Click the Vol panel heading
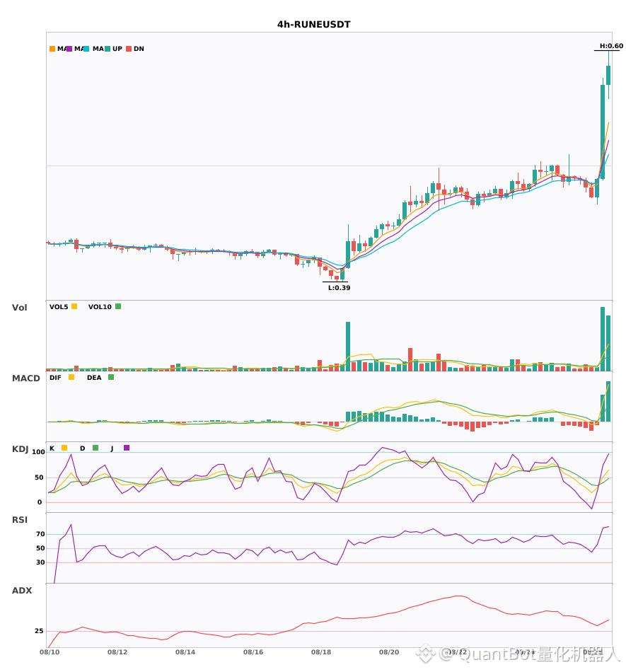 point(20,308)
